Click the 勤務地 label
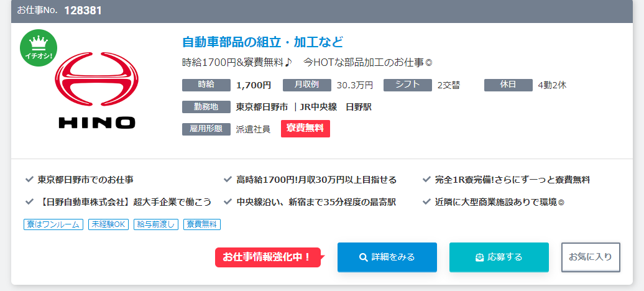644x291 pixels. tap(206, 107)
